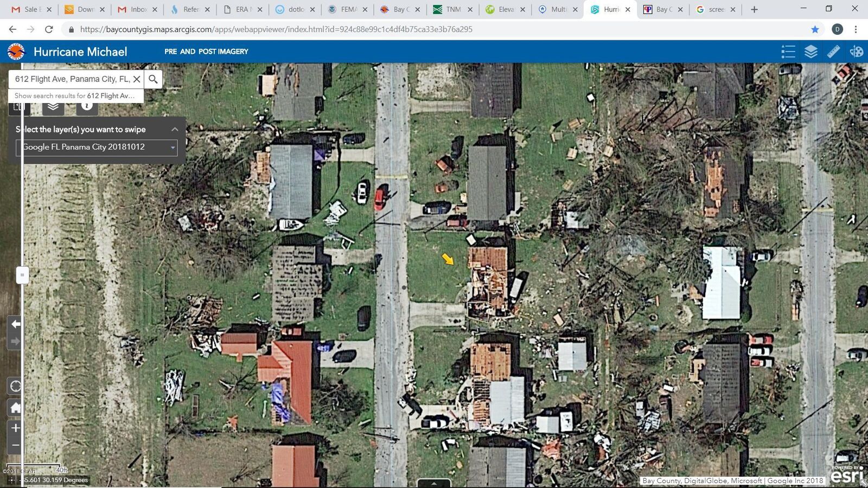
Task: Select the Measurement ruler tool
Action: [834, 52]
